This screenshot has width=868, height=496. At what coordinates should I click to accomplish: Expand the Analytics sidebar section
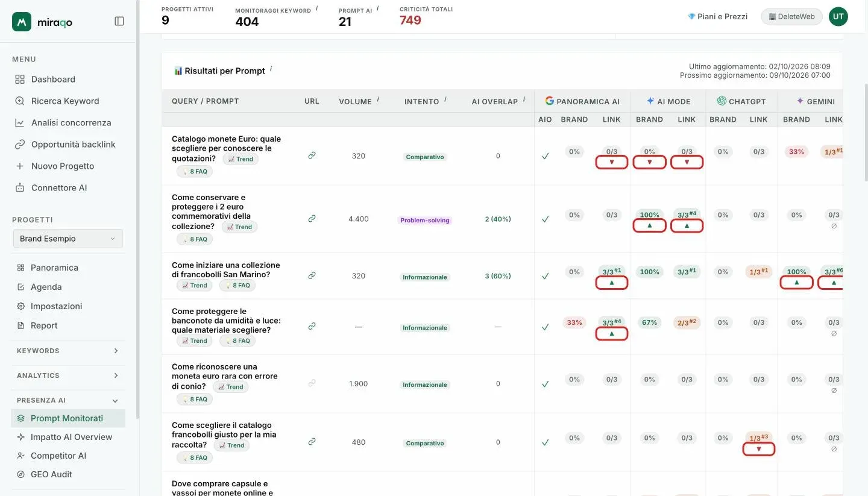tap(68, 375)
